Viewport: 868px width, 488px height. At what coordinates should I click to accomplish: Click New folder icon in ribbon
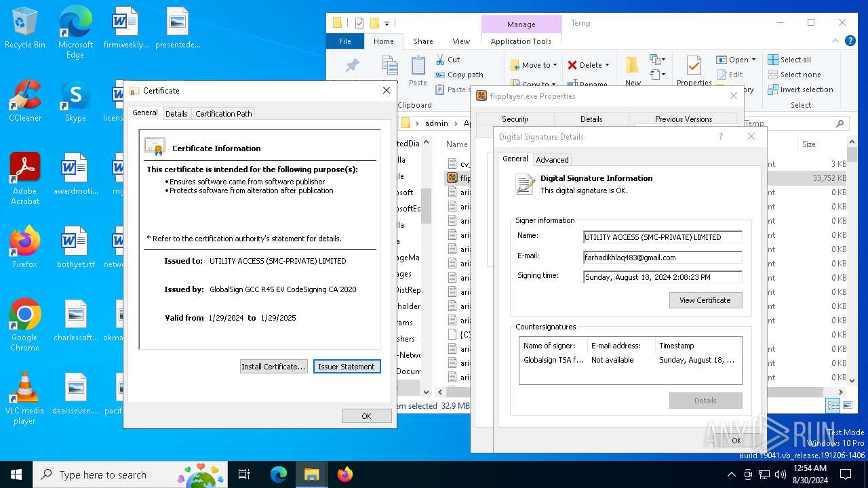pyautogui.click(x=633, y=71)
